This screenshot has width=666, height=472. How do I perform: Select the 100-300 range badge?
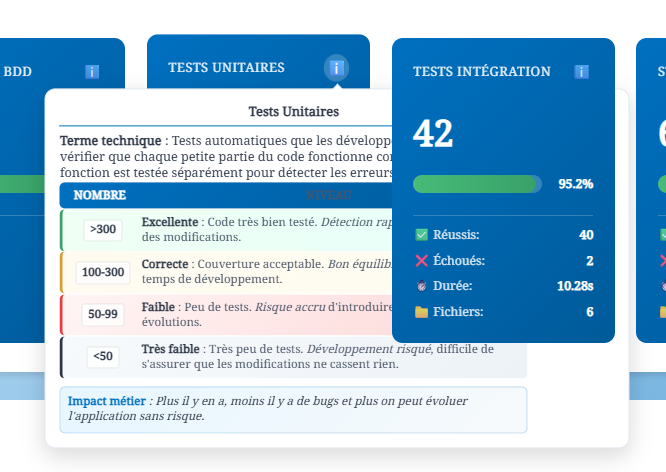click(103, 272)
